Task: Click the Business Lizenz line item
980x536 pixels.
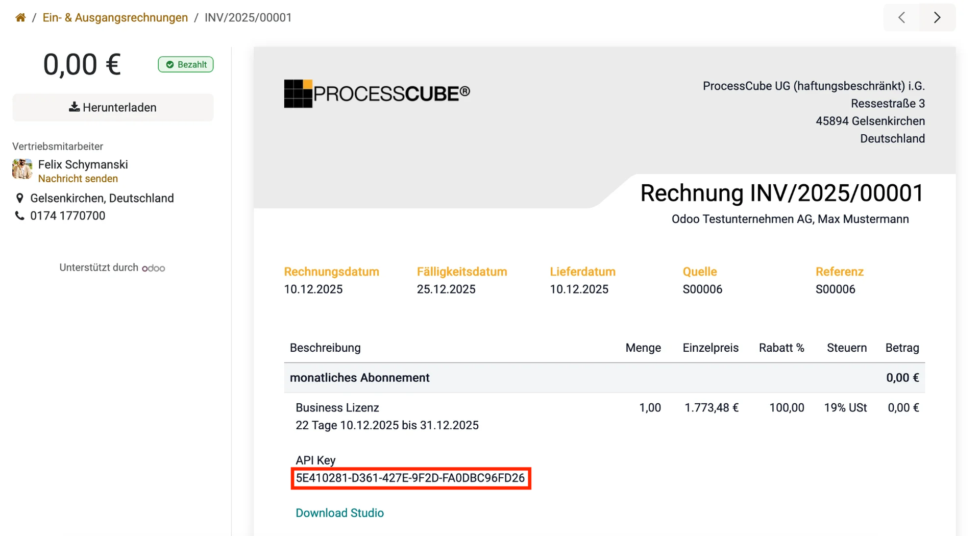Action: click(337, 408)
